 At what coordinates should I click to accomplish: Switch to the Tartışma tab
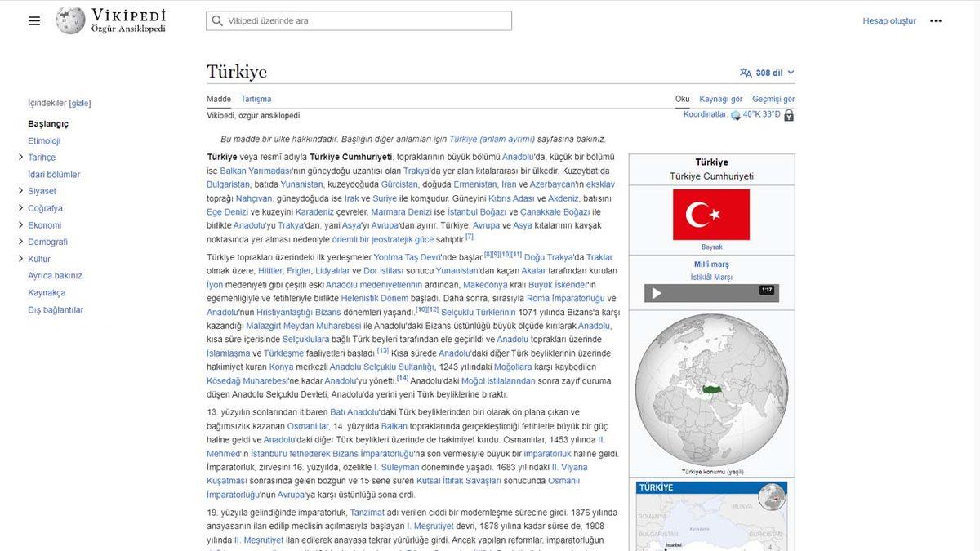pos(256,99)
